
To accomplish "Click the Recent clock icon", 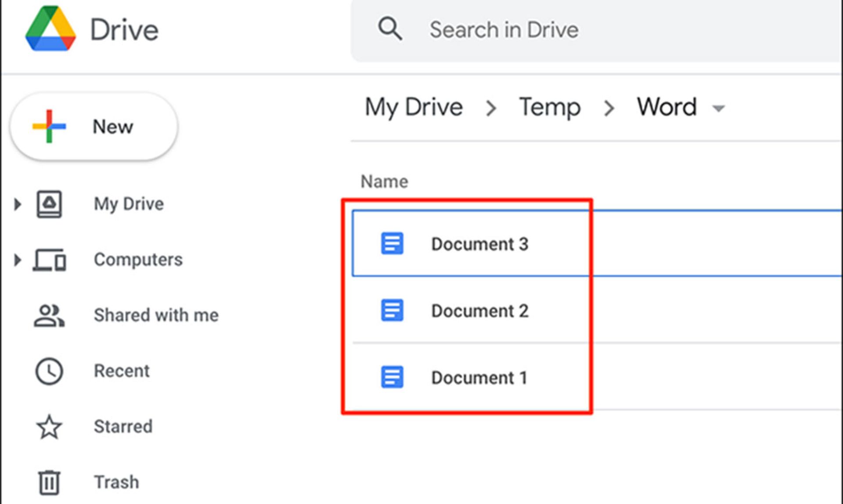I will [x=49, y=371].
